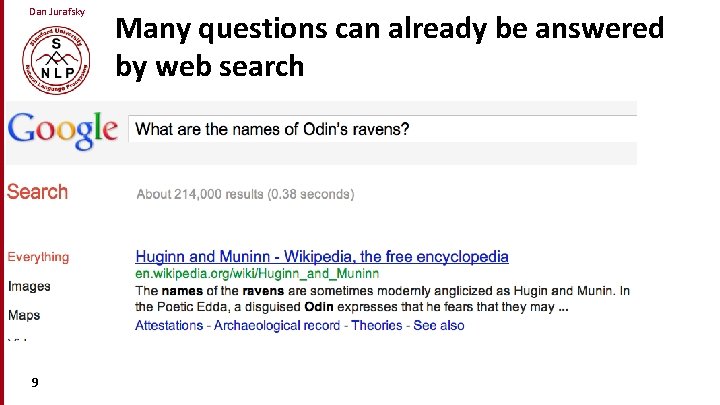Jump to the Attestations section link

[x=168, y=325]
